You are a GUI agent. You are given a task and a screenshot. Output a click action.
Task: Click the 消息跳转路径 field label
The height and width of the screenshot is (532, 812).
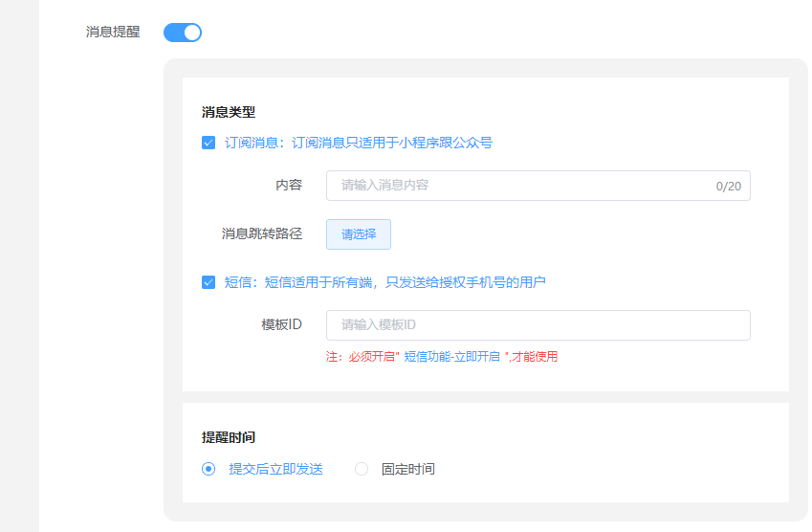[x=262, y=233]
